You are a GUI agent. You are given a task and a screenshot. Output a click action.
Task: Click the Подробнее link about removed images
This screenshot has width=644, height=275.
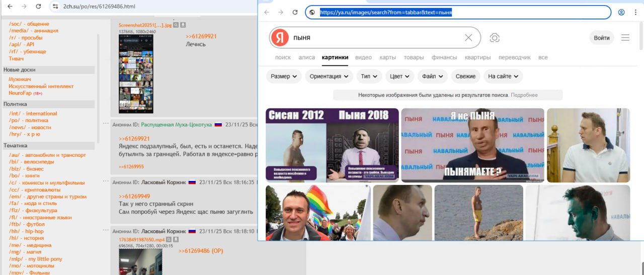524,95
